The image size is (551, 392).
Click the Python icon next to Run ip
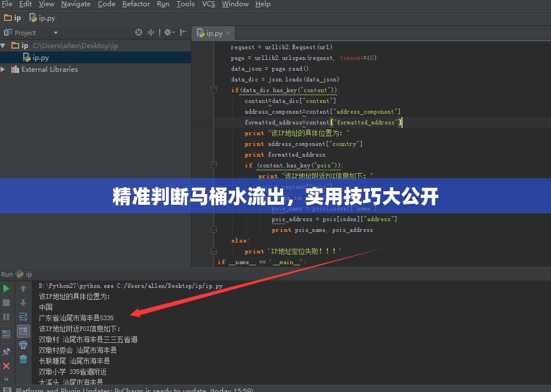pos(20,274)
